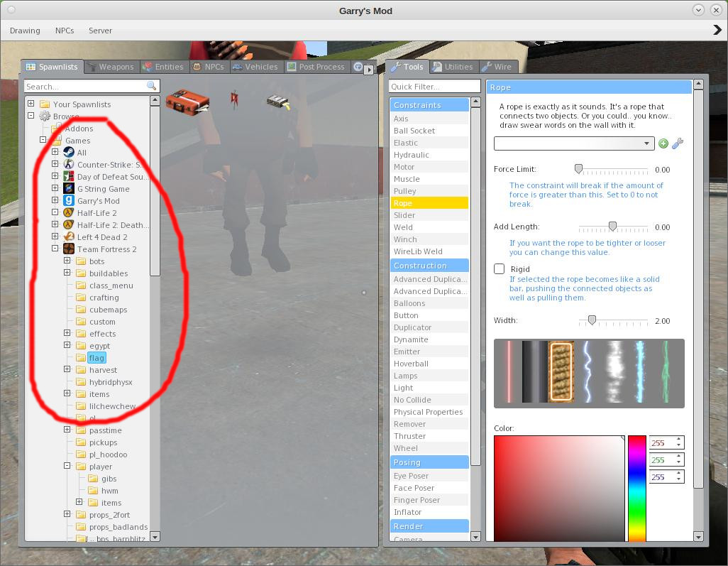Click the search magnifier icon in Spawnlists
This screenshot has height=566, width=728.
tap(151, 86)
